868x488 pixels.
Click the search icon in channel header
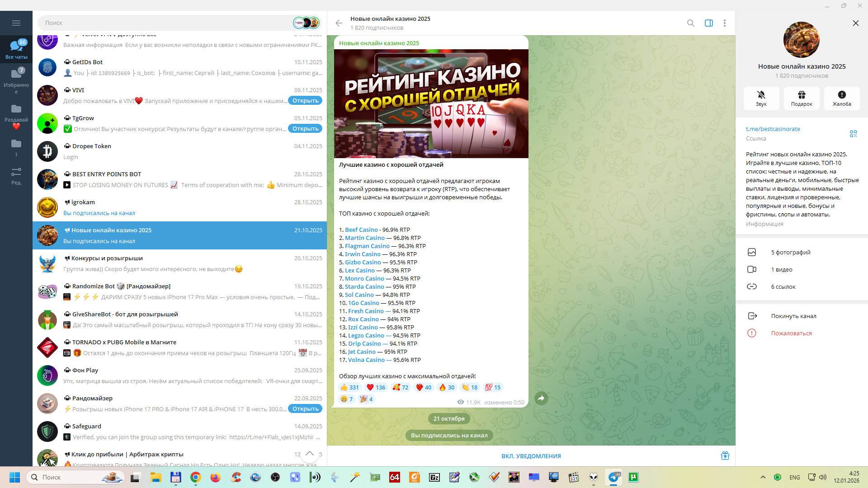click(x=690, y=23)
